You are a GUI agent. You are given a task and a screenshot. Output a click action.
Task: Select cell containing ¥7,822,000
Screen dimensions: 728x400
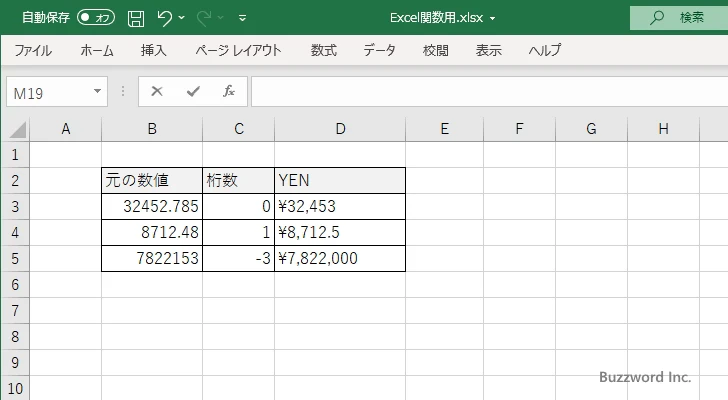pyautogui.click(x=340, y=259)
